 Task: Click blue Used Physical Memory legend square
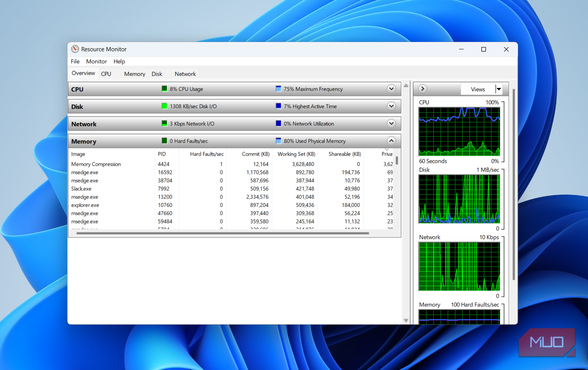[278, 141]
